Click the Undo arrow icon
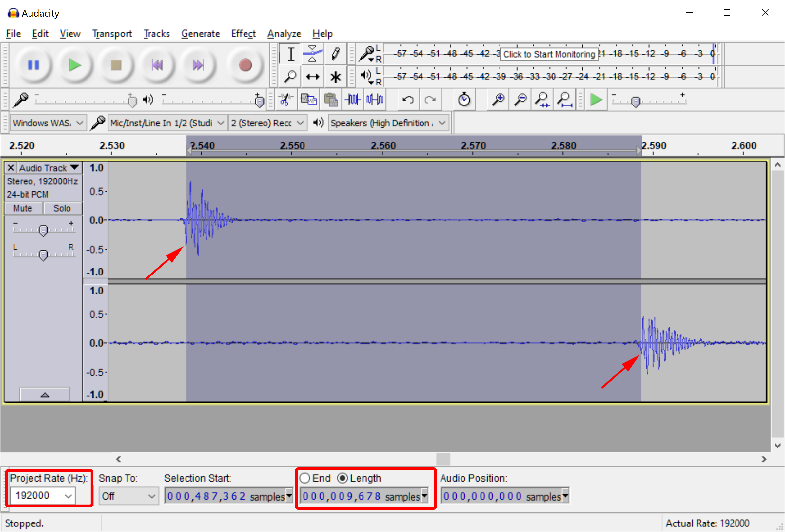The width and height of the screenshot is (785, 532). [x=408, y=100]
